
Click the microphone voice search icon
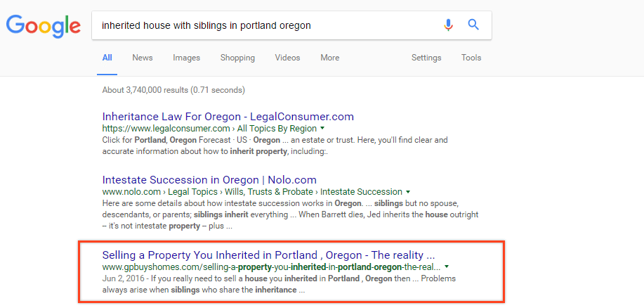448,25
